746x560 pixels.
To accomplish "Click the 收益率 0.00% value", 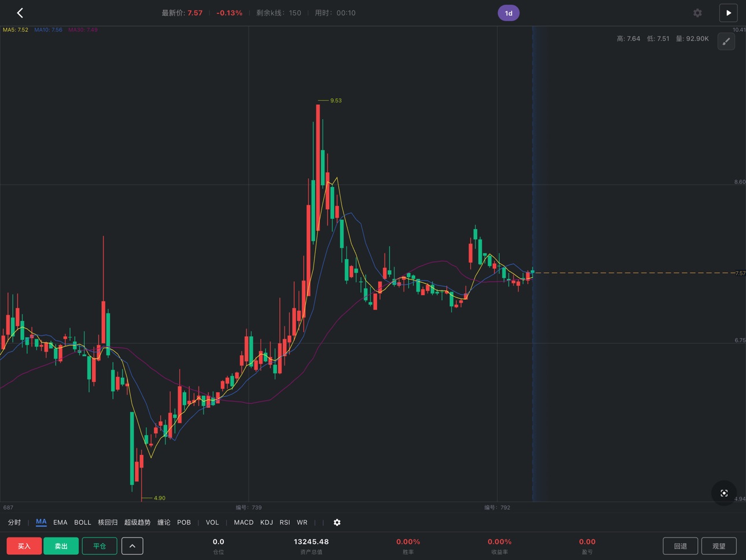I will 500,542.
